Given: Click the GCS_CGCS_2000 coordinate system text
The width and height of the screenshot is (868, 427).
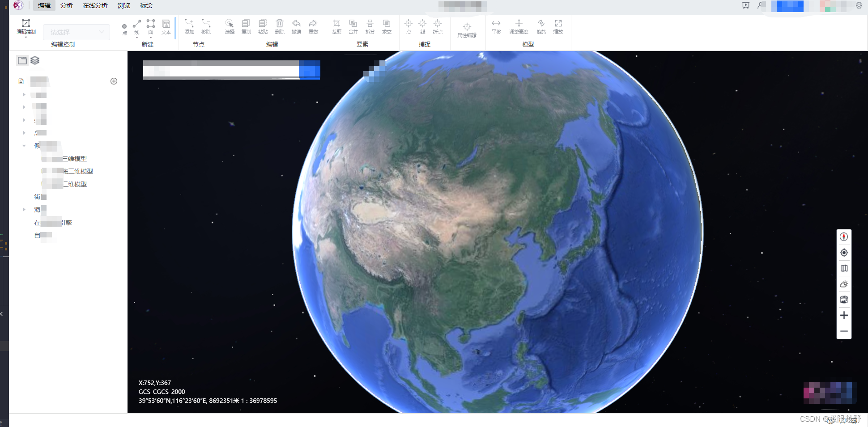Looking at the screenshot, I should pos(162,392).
